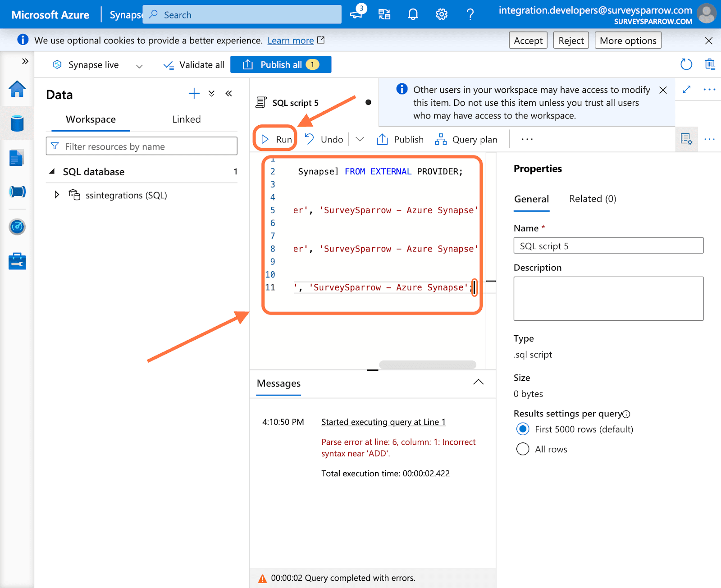Click the Publish all button
The height and width of the screenshot is (588, 721).
[x=280, y=65]
